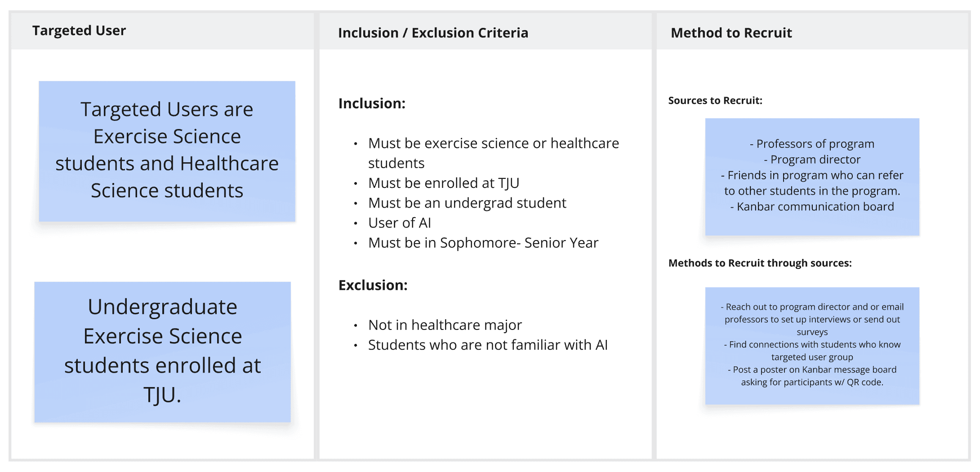The width and height of the screenshot is (980, 472).
Task: Click the 'Must be enrolled at TJU' bullet
Action: (x=443, y=183)
